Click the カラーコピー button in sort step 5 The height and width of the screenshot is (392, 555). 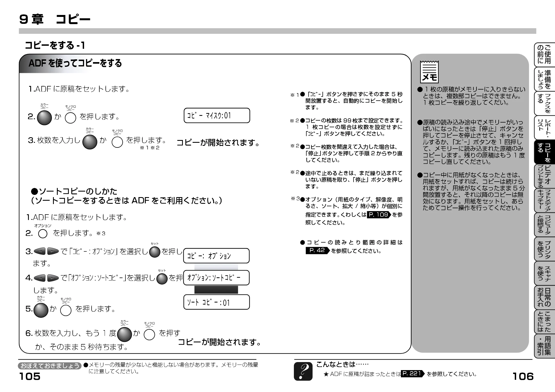pos(41,310)
